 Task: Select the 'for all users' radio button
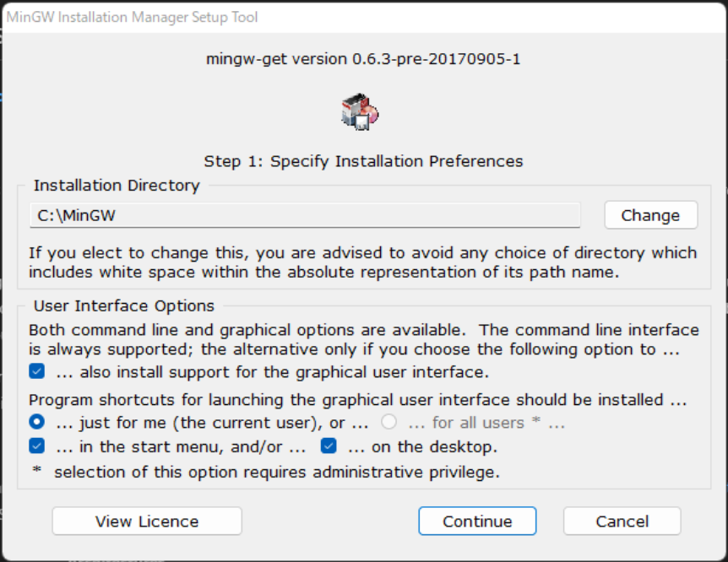coord(388,423)
